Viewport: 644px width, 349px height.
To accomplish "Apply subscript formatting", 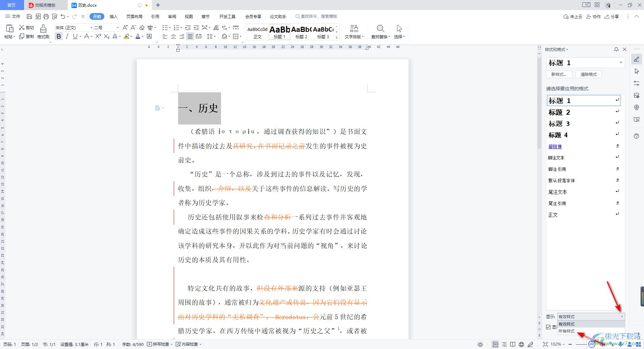I will pos(107,36).
